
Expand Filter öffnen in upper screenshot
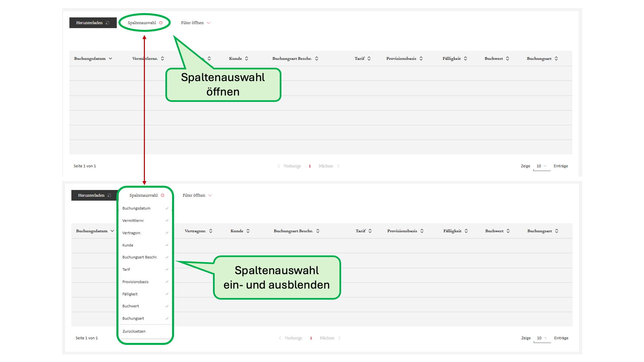point(196,23)
